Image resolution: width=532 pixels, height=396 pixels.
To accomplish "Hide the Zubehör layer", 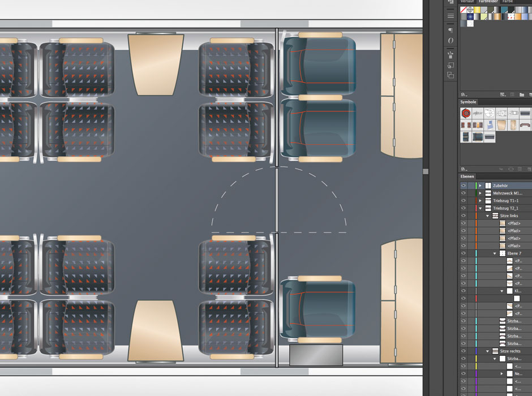I will (464, 186).
